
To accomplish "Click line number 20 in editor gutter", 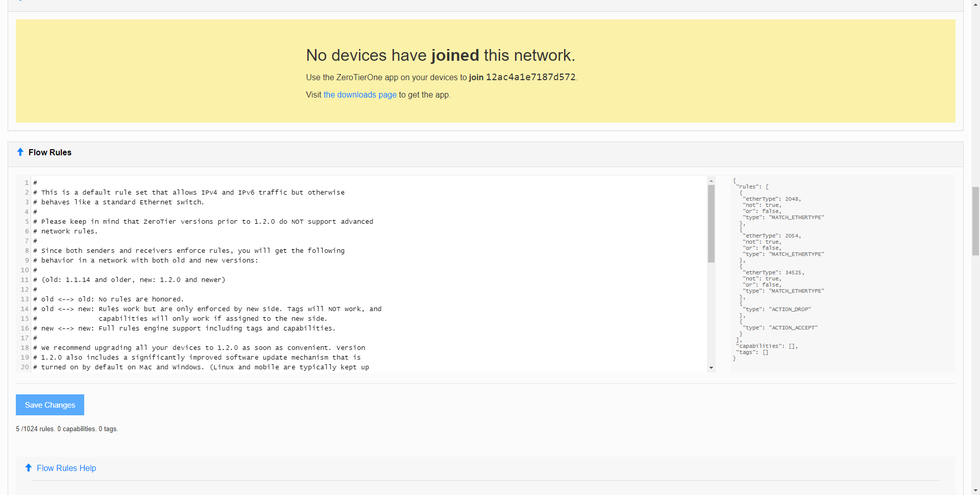I will click(x=24, y=367).
